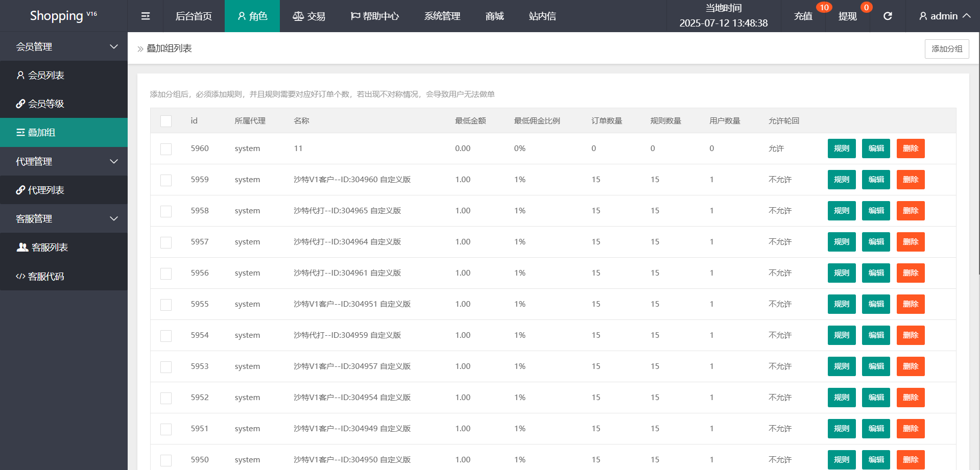Click the 叠加组 list icon
Screen dimensions: 980x470
tap(20, 132)
